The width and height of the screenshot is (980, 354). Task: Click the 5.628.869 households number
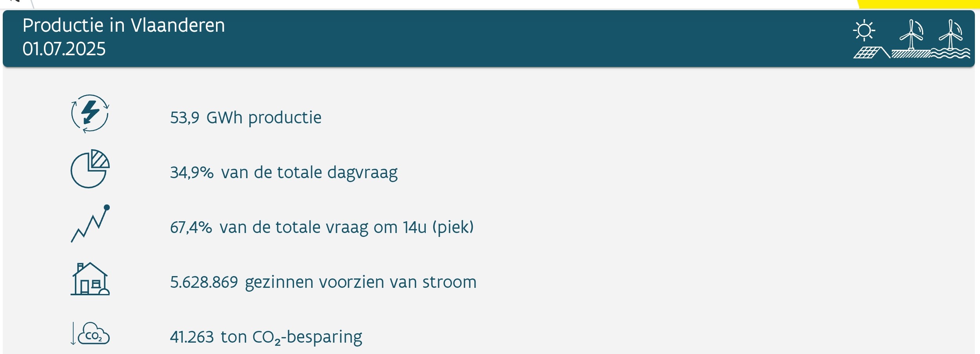204,282
